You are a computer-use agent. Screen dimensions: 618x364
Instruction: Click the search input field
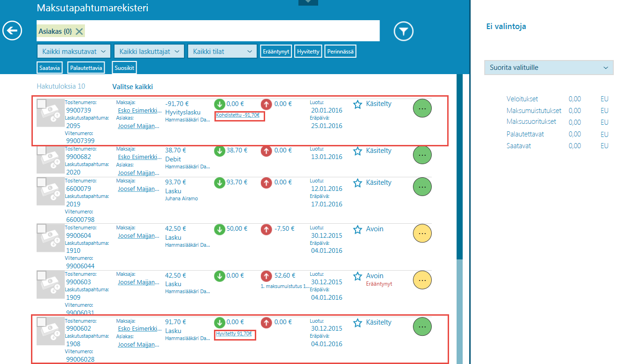[x=230, y=31]
